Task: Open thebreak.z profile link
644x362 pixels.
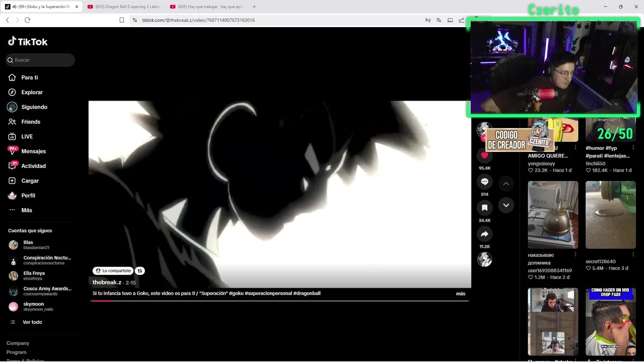Action: (x=107, y=283)
